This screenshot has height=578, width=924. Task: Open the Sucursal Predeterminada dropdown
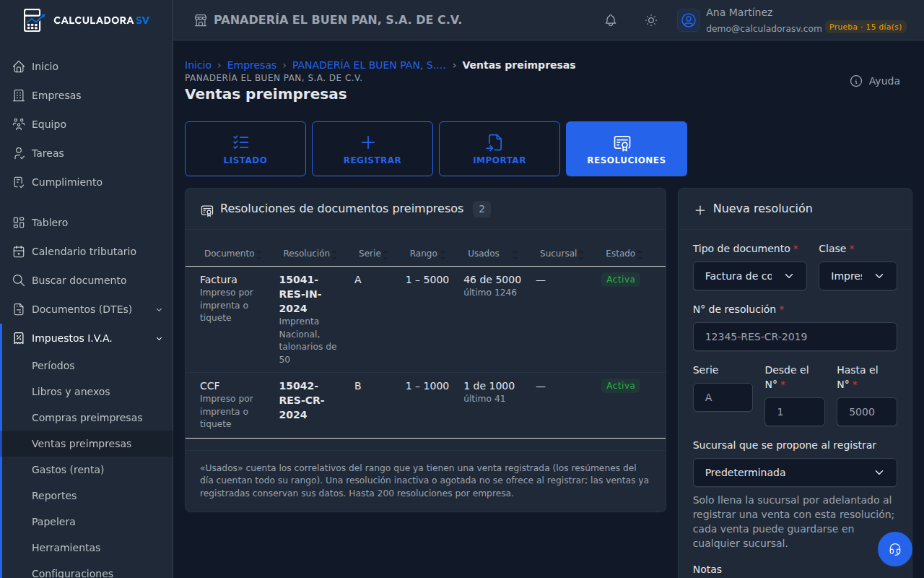(795, 473)
